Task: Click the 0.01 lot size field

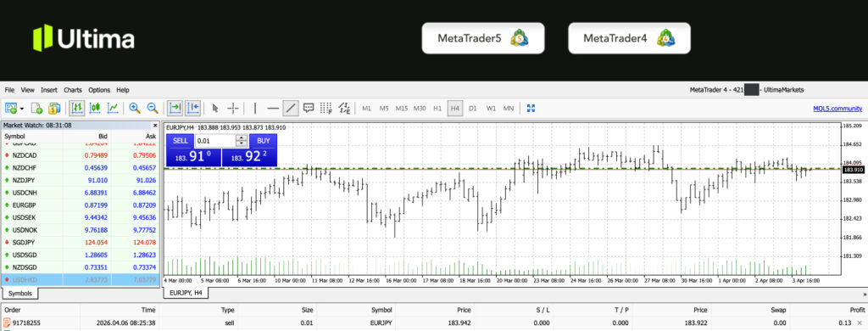Action: click(x=215, y=141)
